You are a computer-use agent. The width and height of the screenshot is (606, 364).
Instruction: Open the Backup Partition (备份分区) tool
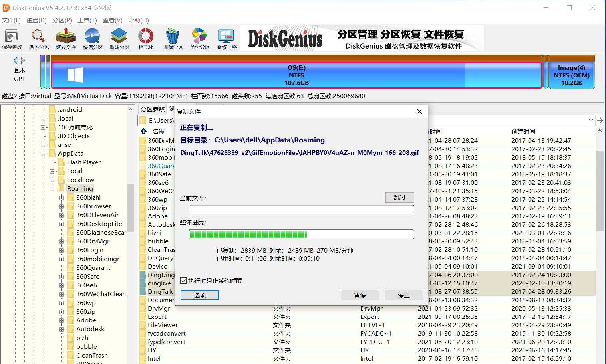pyautogui.click(x=200, y=39)
